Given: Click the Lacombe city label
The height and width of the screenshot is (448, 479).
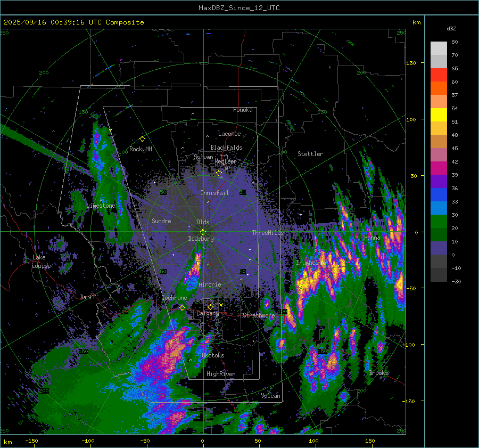Looking at the screenshot, I should [229, 134].
